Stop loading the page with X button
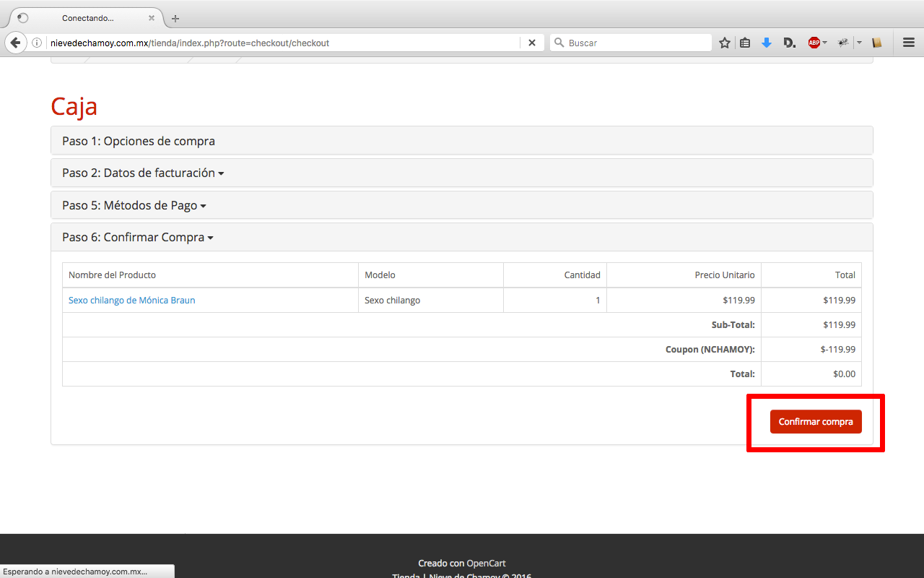 click(532, 43)
